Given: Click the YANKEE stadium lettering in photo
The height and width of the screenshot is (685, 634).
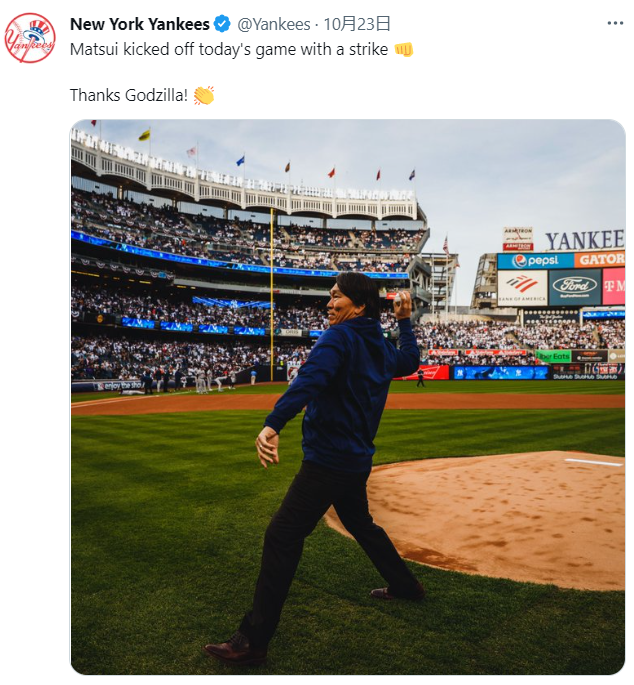Looking at the screenshot, I should (x=585, y=240).
